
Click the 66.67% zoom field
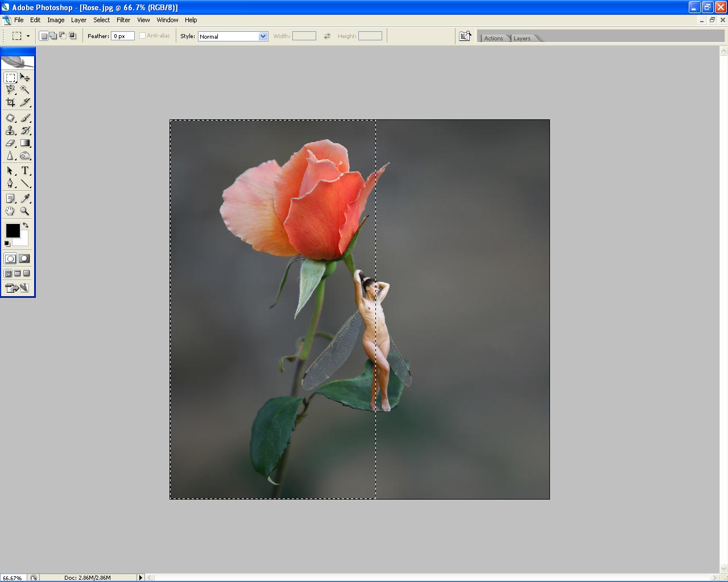(x=13, y=577)
